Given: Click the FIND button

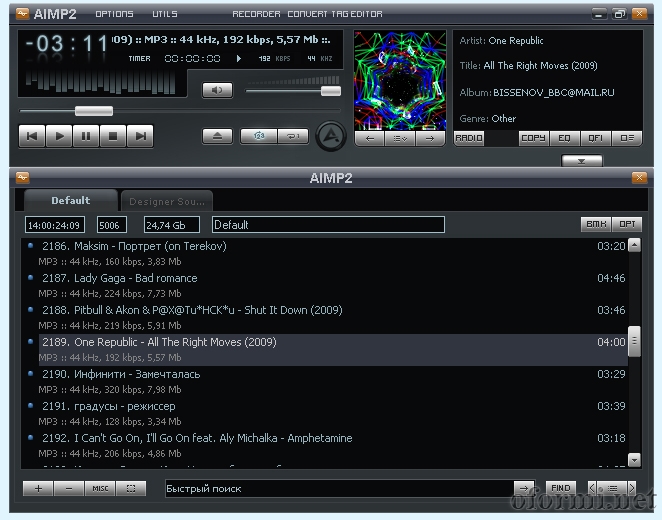Looking at the screenshot, I should pyautogui.click(x=560, y=488).
